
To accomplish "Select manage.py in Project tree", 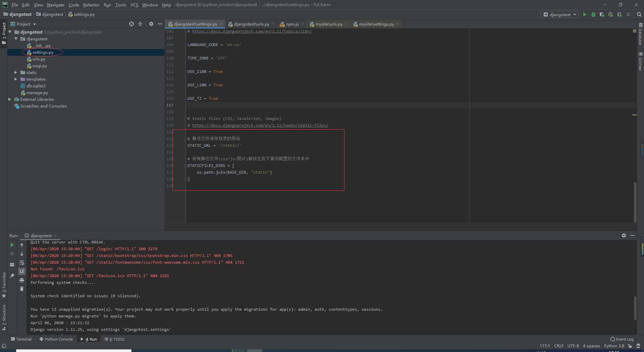I will (37, 92).
